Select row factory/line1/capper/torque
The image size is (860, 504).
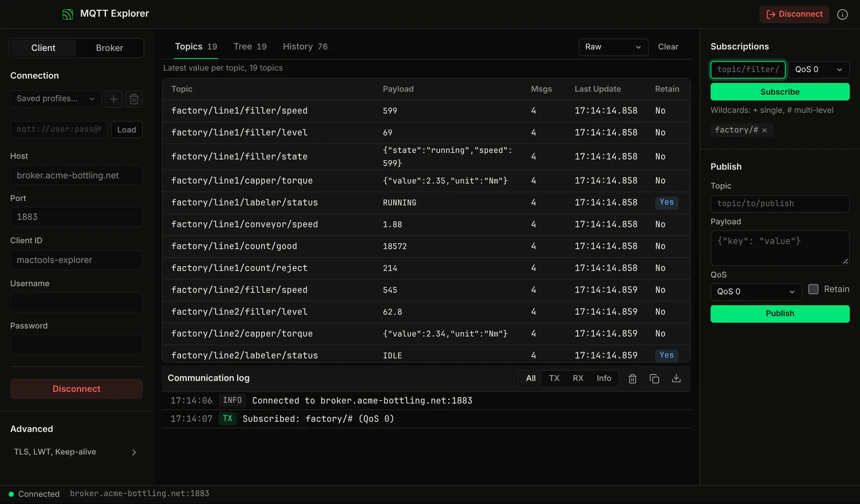(x=426, y=181)
